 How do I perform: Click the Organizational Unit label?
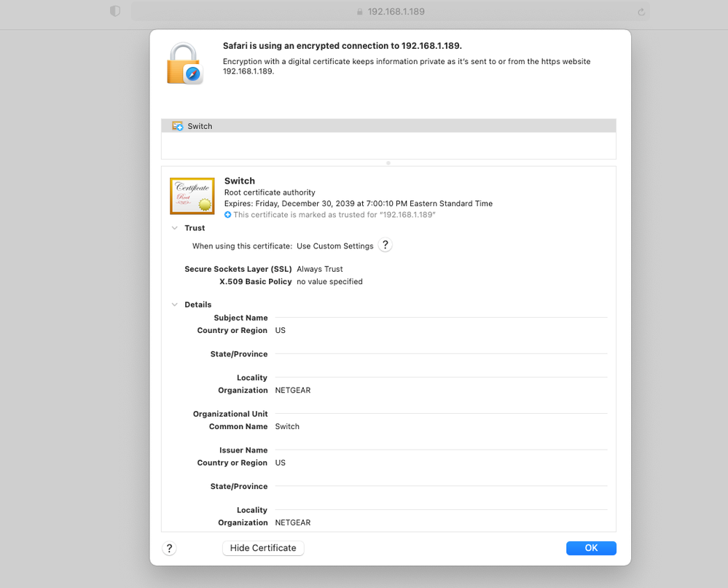click(x=230, y=414)
